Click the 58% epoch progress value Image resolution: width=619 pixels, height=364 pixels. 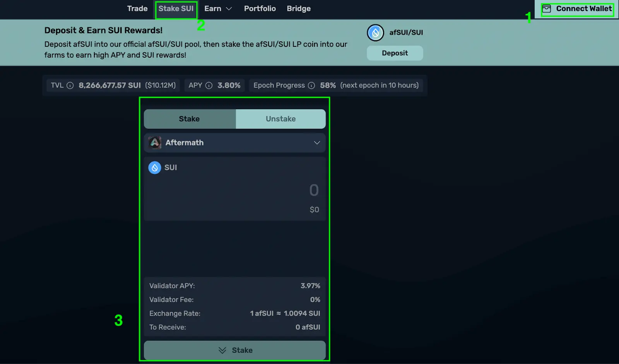click(x=328, y=85)
